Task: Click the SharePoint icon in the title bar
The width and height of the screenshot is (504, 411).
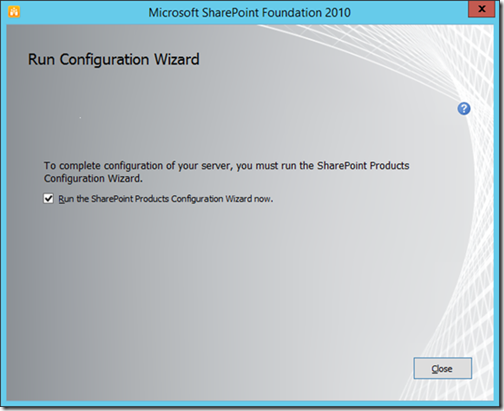Action: click(14, 12)
